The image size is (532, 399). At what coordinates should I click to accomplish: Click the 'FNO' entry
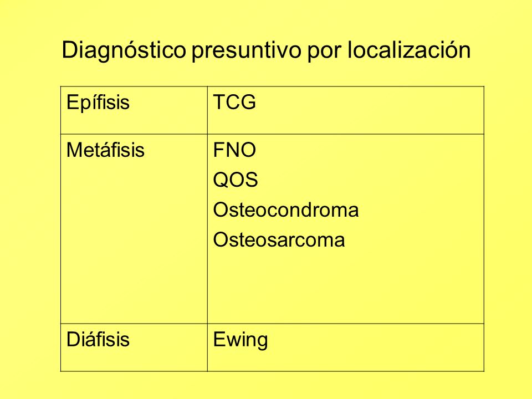(x=234, y=150)
